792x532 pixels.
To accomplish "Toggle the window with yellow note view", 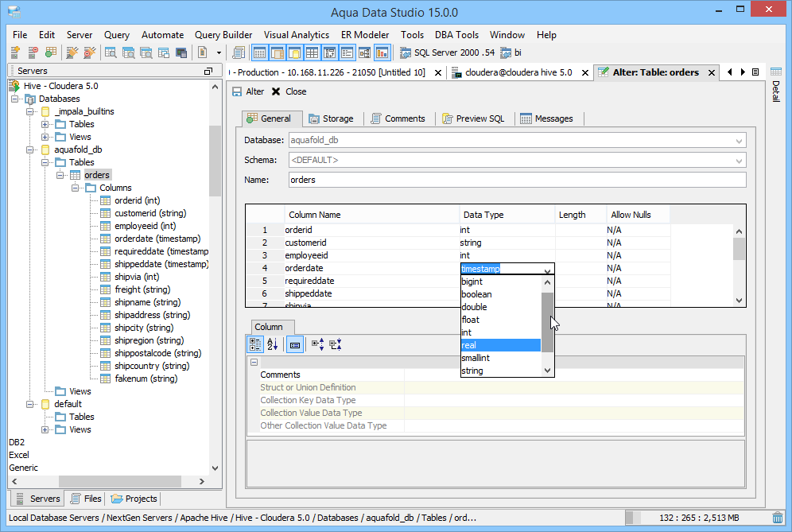I will 294,52.
